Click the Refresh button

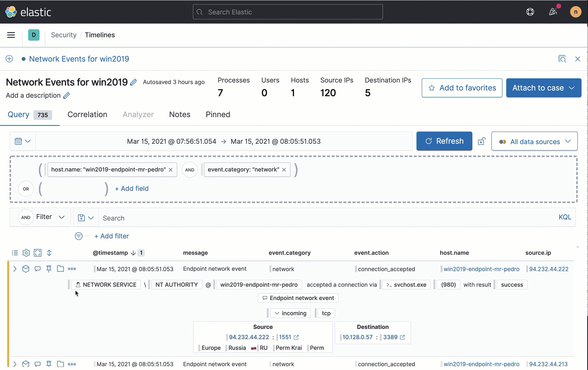pos(444,141)
